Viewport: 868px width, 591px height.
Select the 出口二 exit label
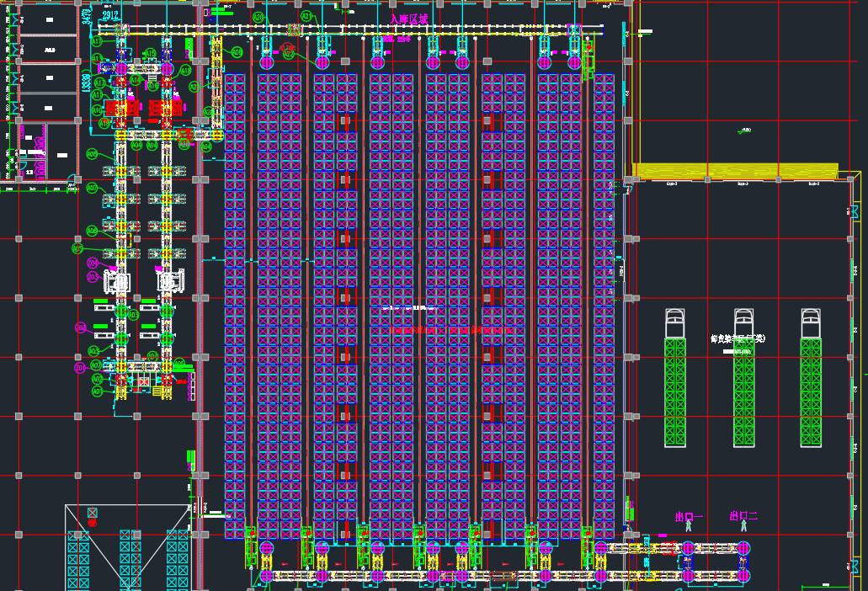click(743, 516)
